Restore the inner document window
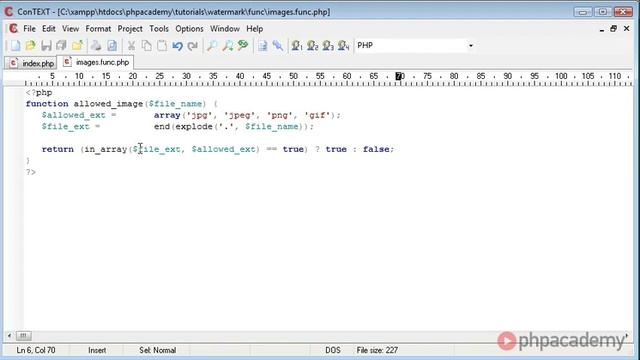 613,29
